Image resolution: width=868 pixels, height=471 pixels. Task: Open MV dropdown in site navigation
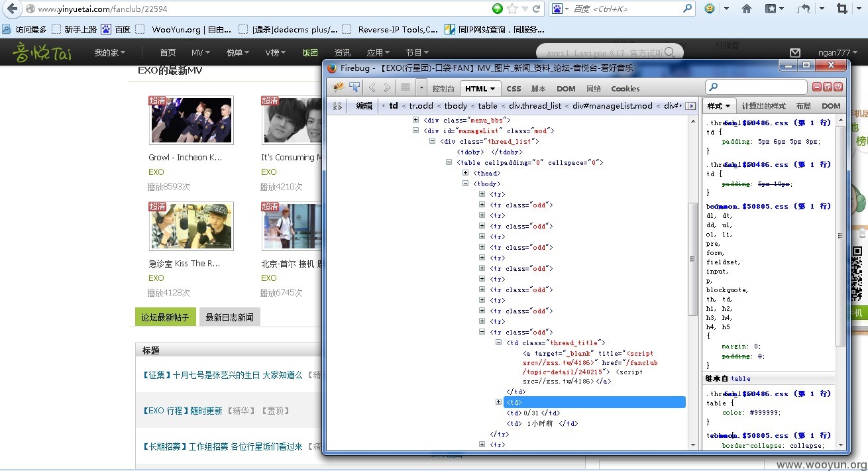point(201,52)
